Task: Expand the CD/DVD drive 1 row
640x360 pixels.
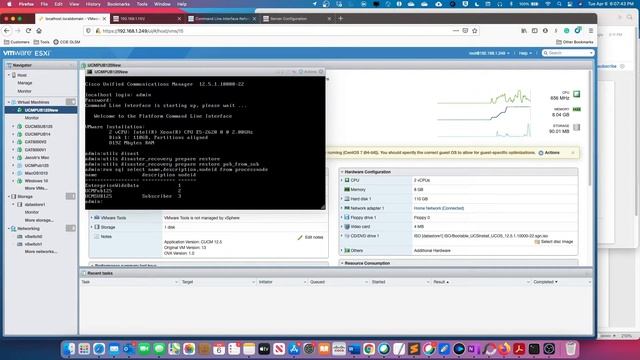Action: click(x=342, y=236)
